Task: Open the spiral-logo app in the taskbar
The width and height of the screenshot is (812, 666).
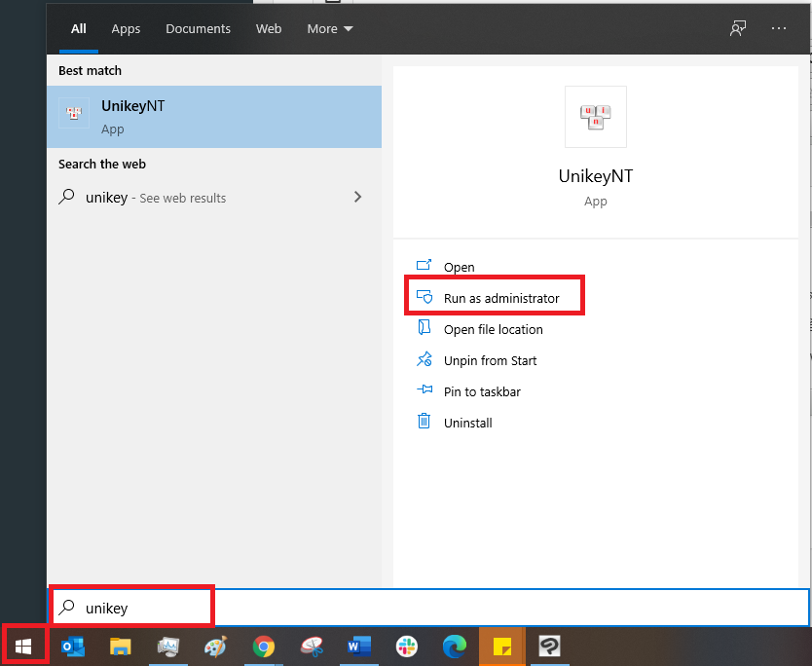Action: click(549, 647)
